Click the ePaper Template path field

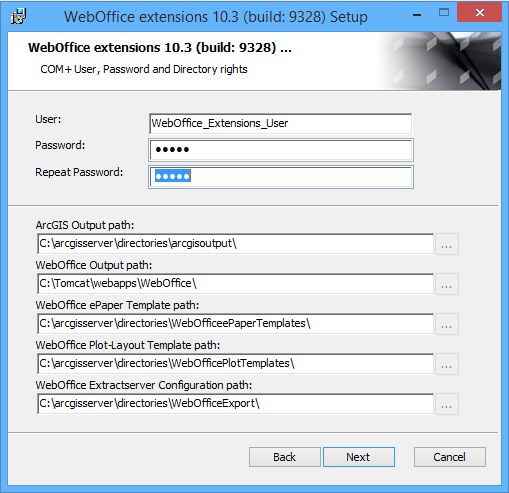point(235,323)
